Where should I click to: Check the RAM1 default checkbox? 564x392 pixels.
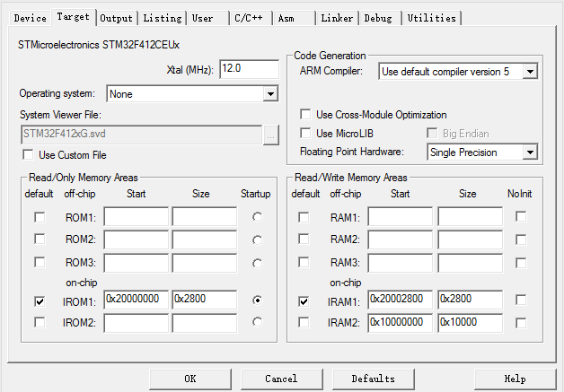click(x=304, y=217)
